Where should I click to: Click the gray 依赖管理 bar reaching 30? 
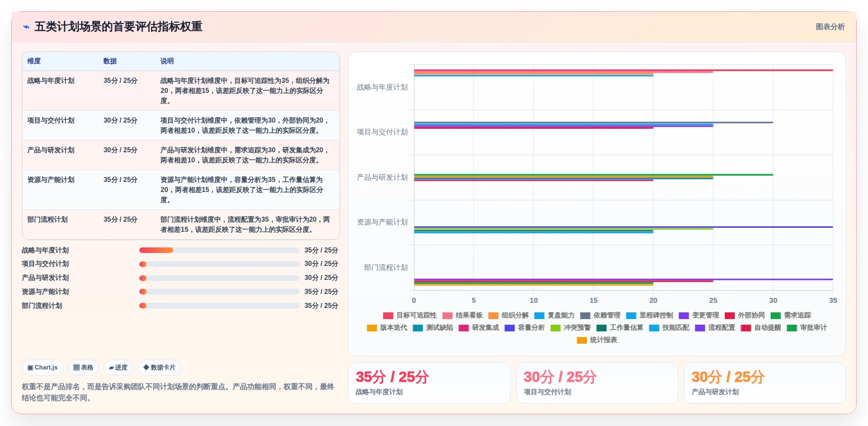[593, 122]
